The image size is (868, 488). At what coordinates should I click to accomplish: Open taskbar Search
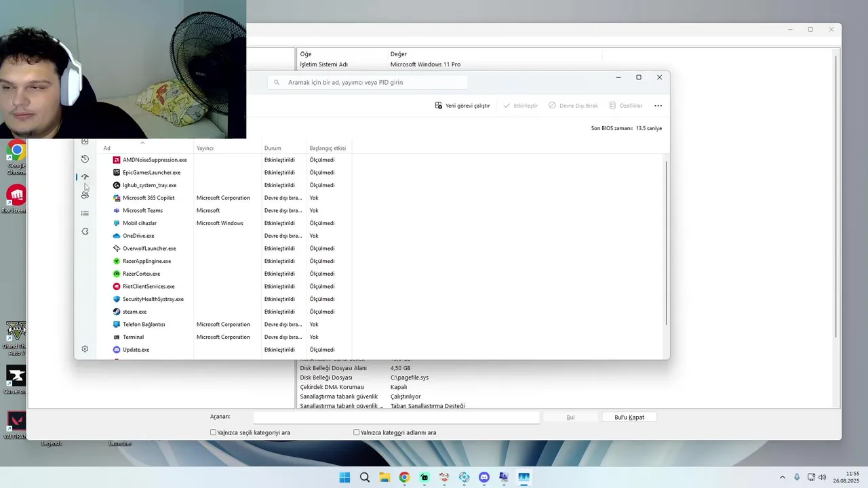[365, 477]
